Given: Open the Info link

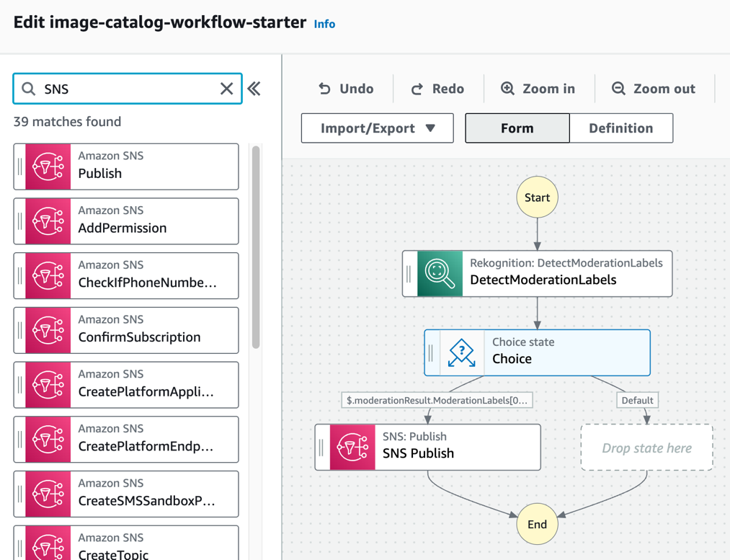Looking at the screenshot, I should pos(324,24).
